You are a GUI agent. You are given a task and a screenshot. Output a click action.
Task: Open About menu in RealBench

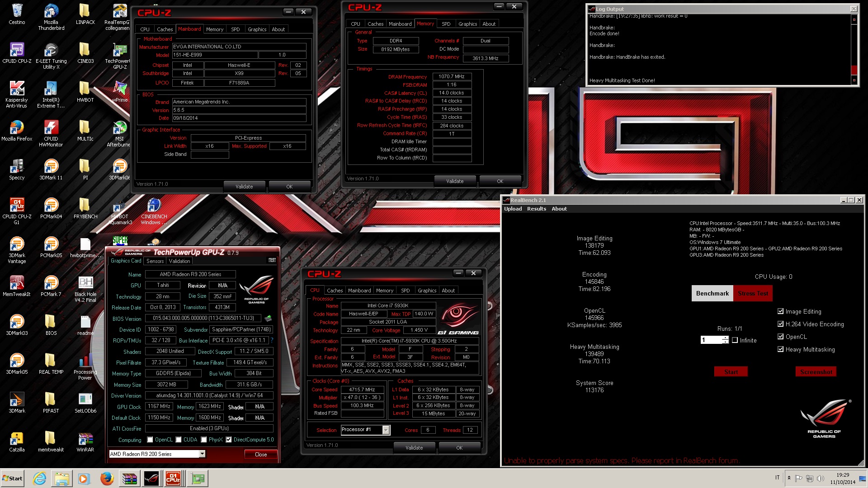pyautogui.click(x=559, y=209)
